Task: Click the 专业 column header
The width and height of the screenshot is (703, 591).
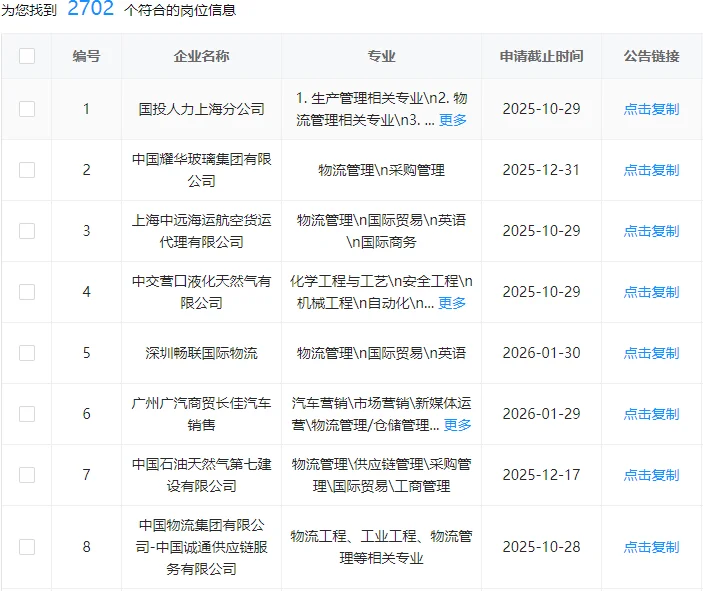Action: tap(382, 56)
